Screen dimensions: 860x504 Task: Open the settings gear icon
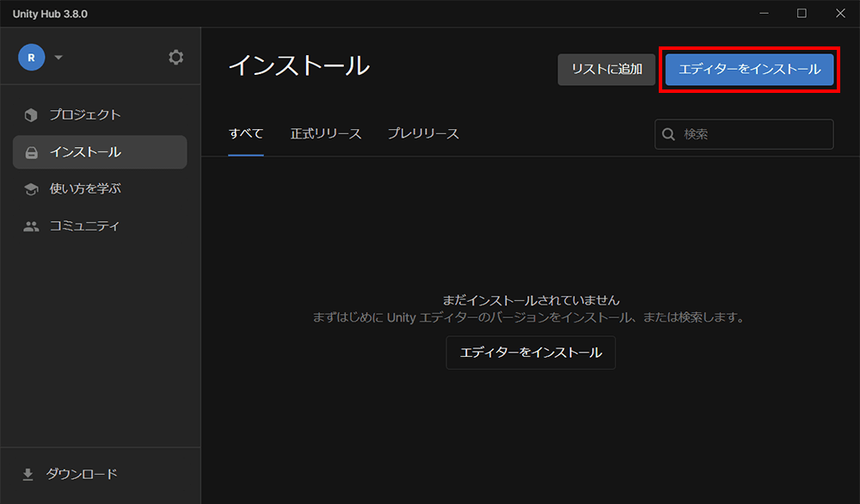click(x=175, y=57)
